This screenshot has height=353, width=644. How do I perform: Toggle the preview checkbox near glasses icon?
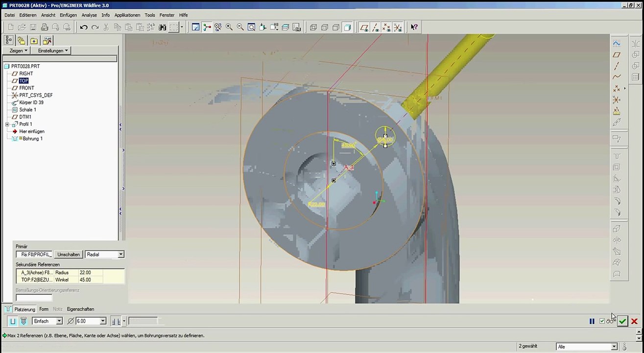tap(602, 321)
